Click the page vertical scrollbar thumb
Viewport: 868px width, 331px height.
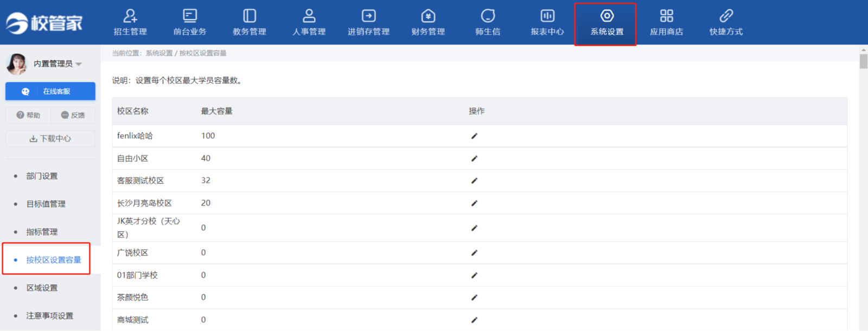click(x=864, y=61)
